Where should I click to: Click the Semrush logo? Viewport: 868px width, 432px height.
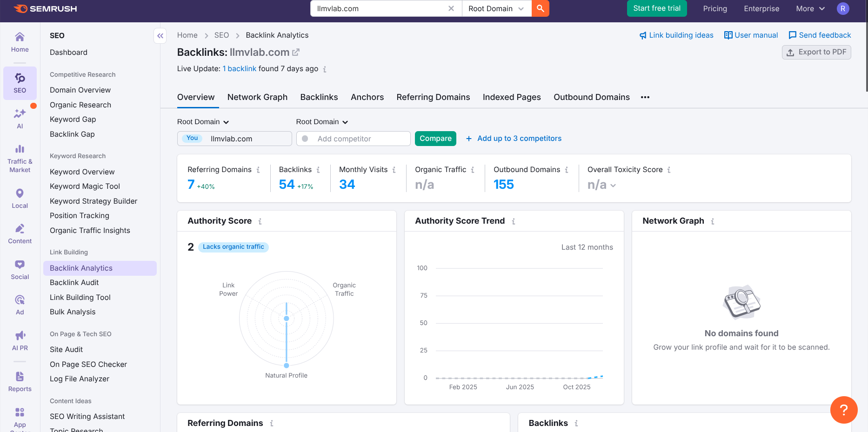click(x=45, y=8)
